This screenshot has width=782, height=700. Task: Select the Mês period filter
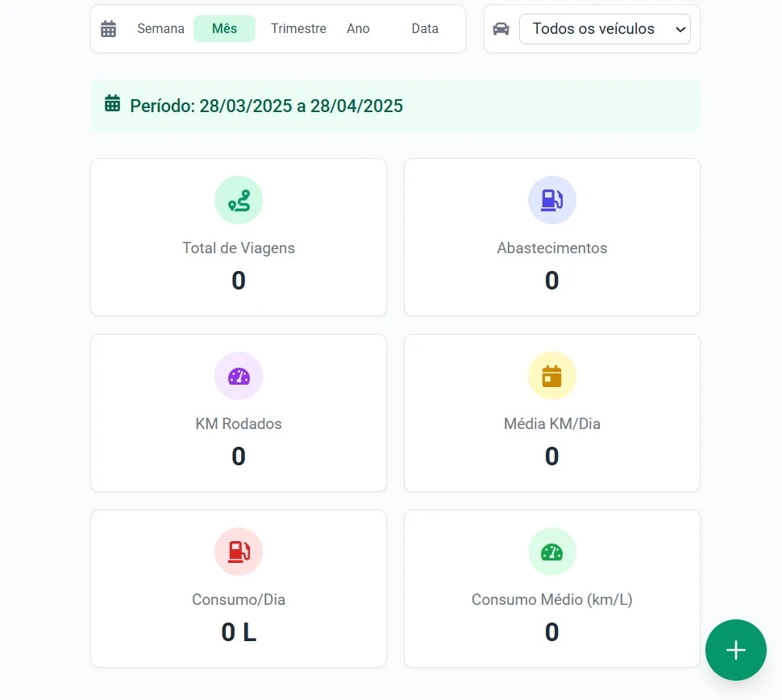[224, 29]
